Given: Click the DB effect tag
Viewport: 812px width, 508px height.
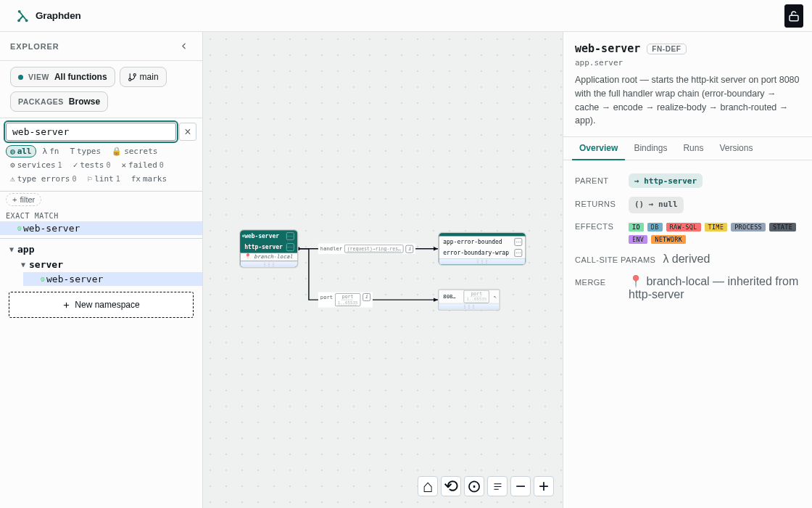Looking at the screenshot, I should tap(655, 227).
